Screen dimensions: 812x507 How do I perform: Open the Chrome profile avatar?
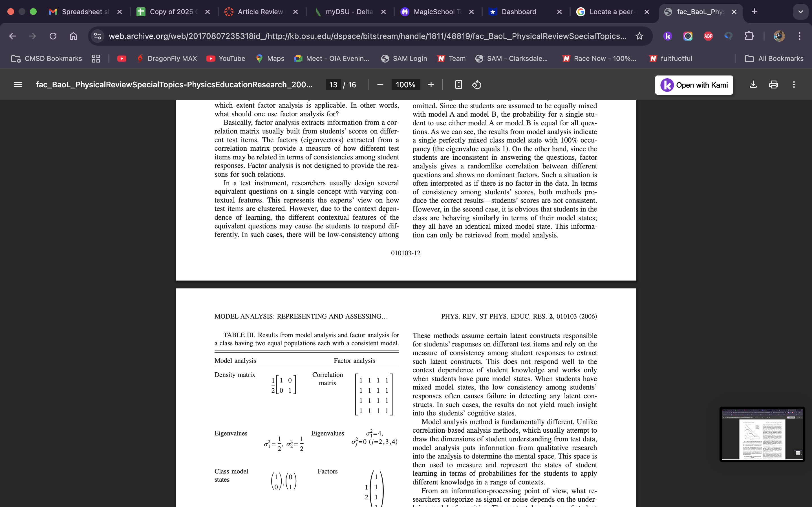(780, 36)
